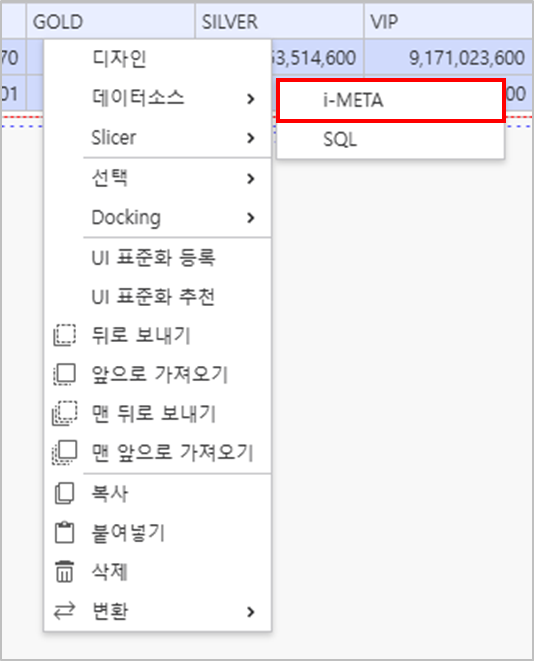Expand the 변환 submenu chevron
This screenshot has width=534, height=661.
(x=251, y=612)
